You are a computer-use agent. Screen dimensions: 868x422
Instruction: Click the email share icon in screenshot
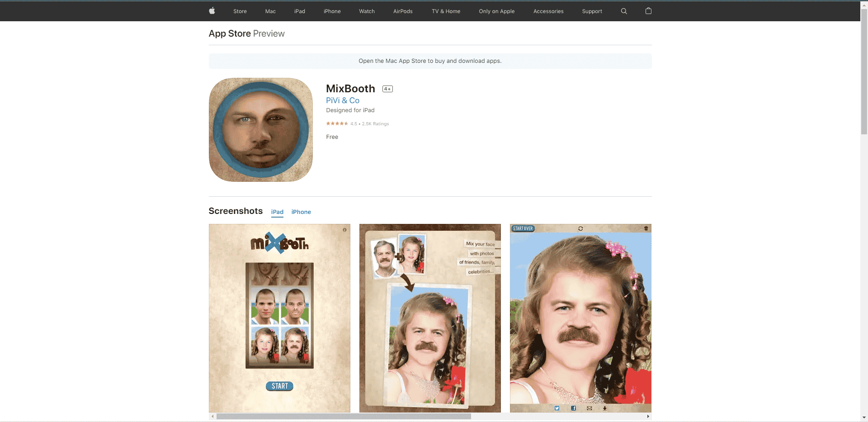click(x=590, y=408)
